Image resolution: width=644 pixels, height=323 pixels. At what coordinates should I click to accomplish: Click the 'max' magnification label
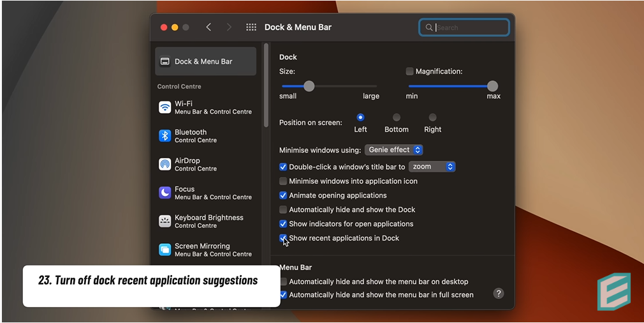[494, 96]
